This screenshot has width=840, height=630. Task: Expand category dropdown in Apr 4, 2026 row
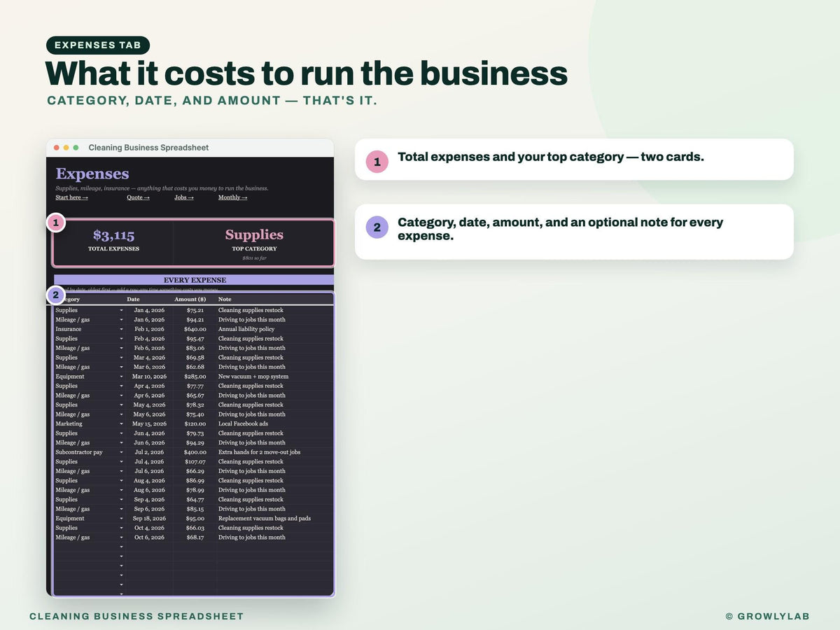(x=121, y=386)
